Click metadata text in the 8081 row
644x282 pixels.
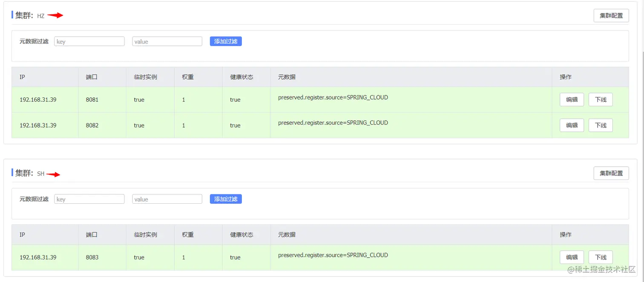333,97
